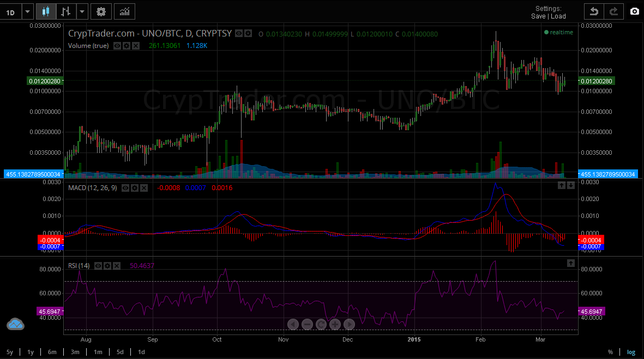Click the MACD (12, 26, 9) label
The width and height of the screenshot is (644, 359).
[92, 188]
